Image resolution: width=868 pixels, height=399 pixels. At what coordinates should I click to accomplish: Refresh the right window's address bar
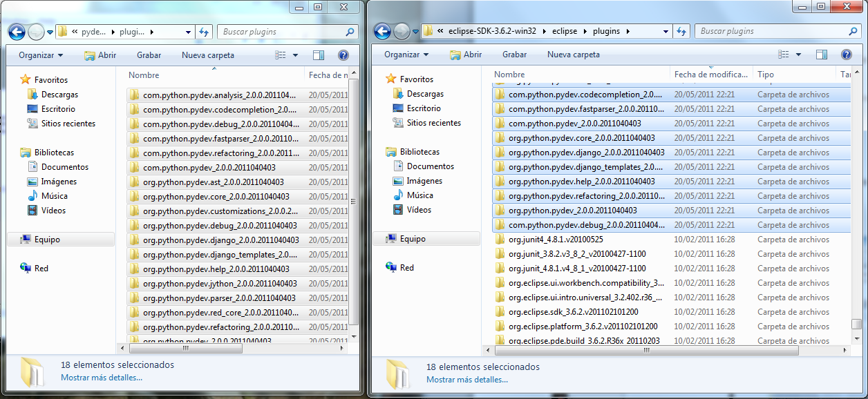pos(681,31)
